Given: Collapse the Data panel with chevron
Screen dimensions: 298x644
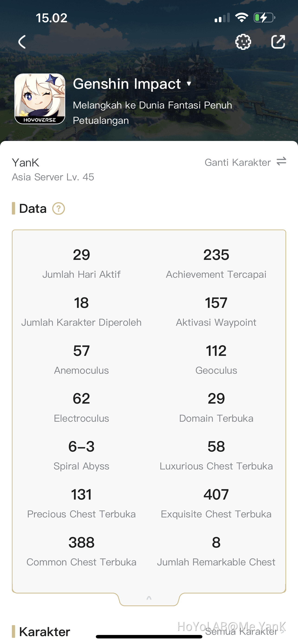Looking at the screenshot, I should coord(149,598).
